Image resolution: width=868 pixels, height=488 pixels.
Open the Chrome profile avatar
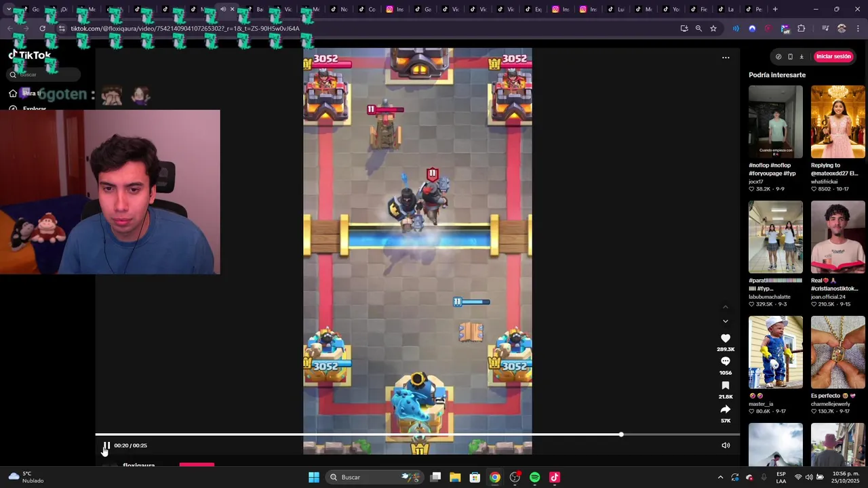pos(842,28)
